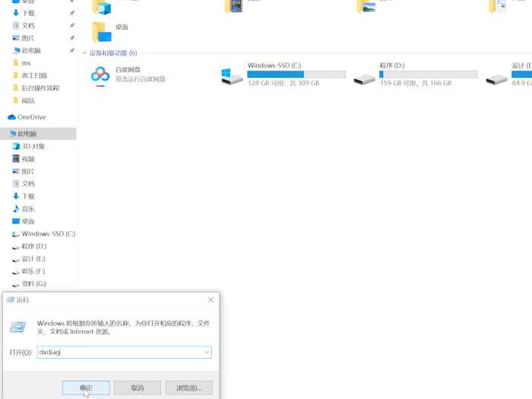The height and width of the screenshot is (399, 532).
Task: Open 桌面 desktop folder in main pane
Action: [100, 31]
